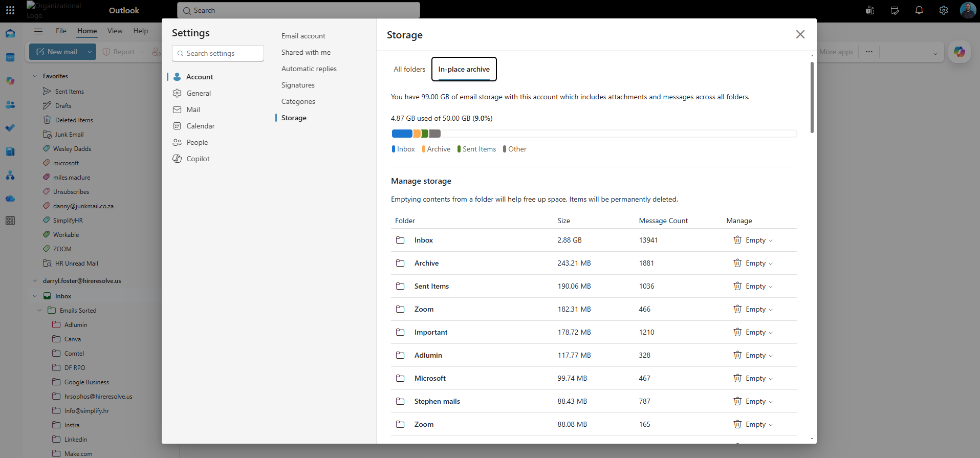
Task: Open Empty dropdown for Stephen mails folder
Action: (x=753, y=401)
